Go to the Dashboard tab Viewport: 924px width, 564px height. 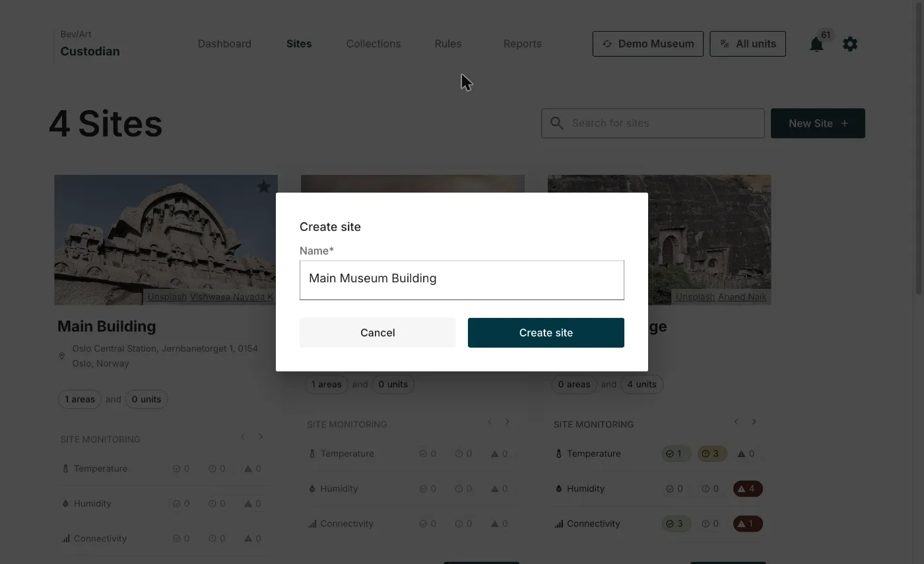click(224, 44)
